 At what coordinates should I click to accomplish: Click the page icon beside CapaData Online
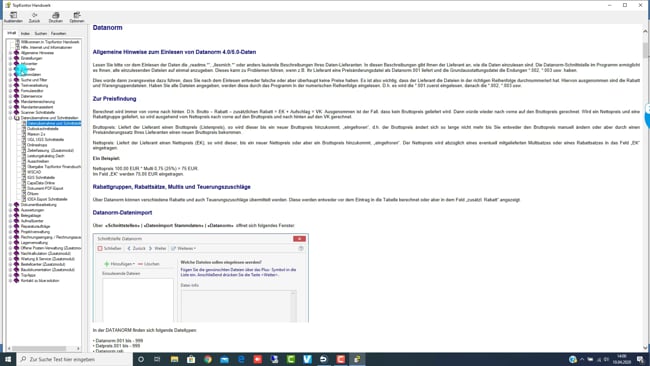click(24, 183)
